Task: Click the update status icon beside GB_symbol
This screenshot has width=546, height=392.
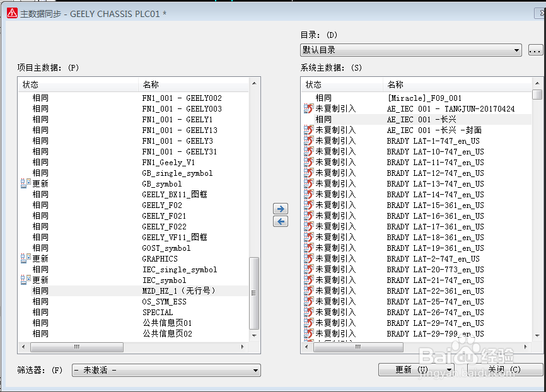Action: click(25, 183)
